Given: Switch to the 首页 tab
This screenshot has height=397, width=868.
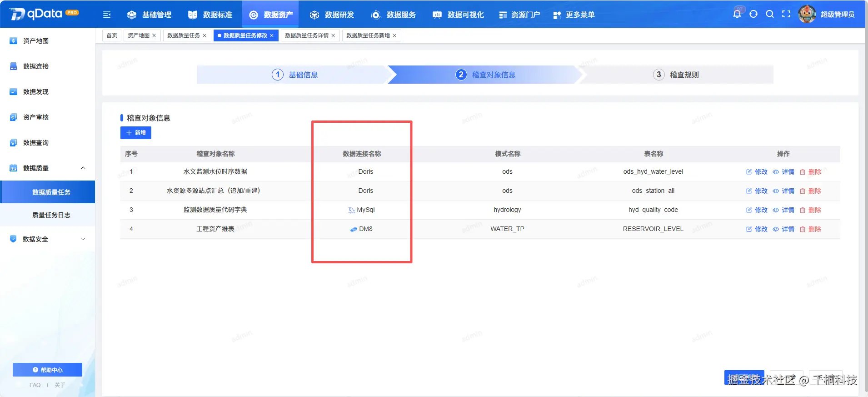Looking at the screenshot, I should (x=112, y=35).
